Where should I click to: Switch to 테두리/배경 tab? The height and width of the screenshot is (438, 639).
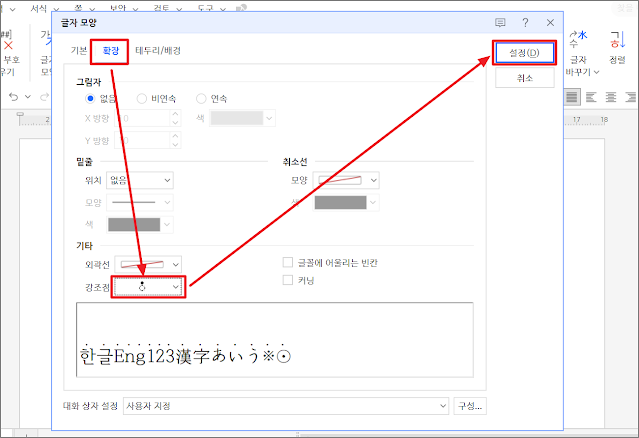pos(158,51)
